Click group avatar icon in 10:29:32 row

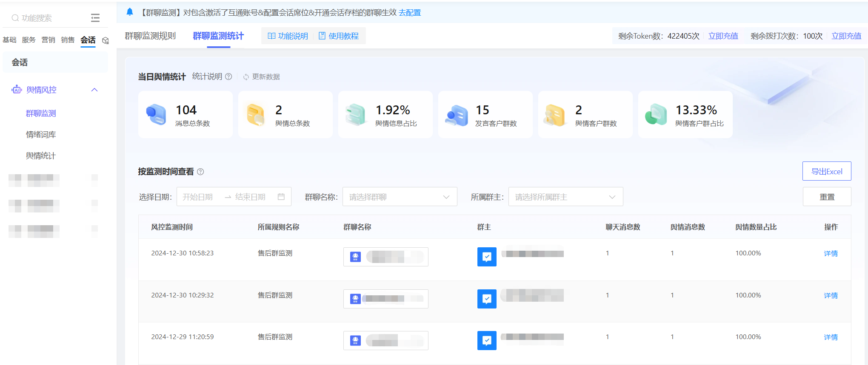pyautogui.click(x=355, y=299)
